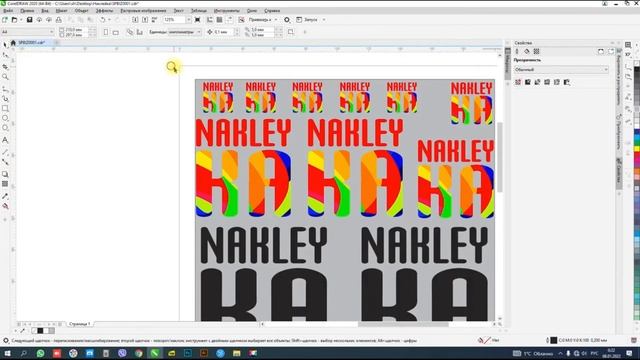Screen dimensions: 640x360
Task: Select Bitmap pattern transparency type
Action: (557, 82)
